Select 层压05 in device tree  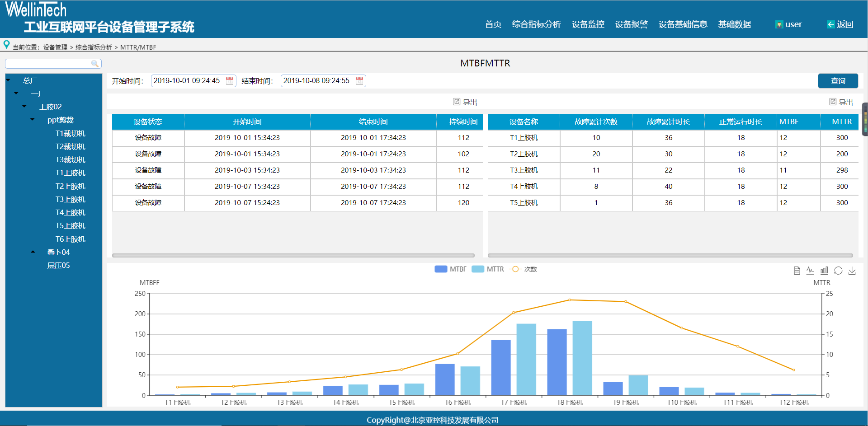pos(58,265)
